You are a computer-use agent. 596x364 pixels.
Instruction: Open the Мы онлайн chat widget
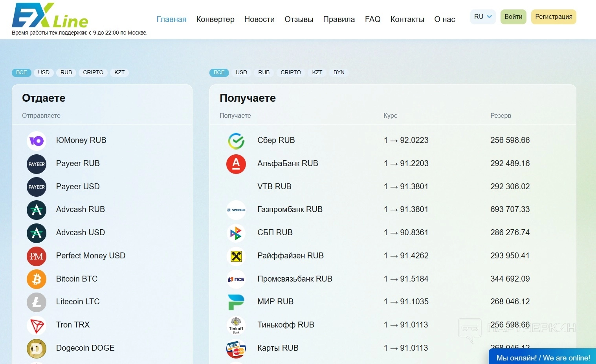[543, 357]
